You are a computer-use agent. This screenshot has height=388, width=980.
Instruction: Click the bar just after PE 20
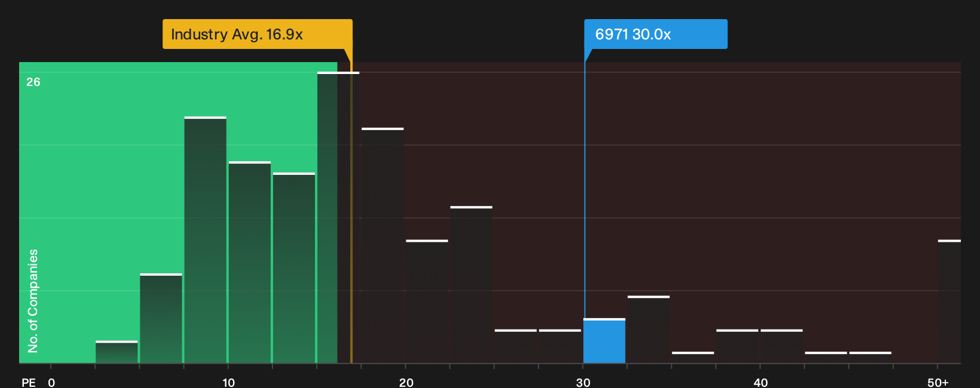pos(427,301)
